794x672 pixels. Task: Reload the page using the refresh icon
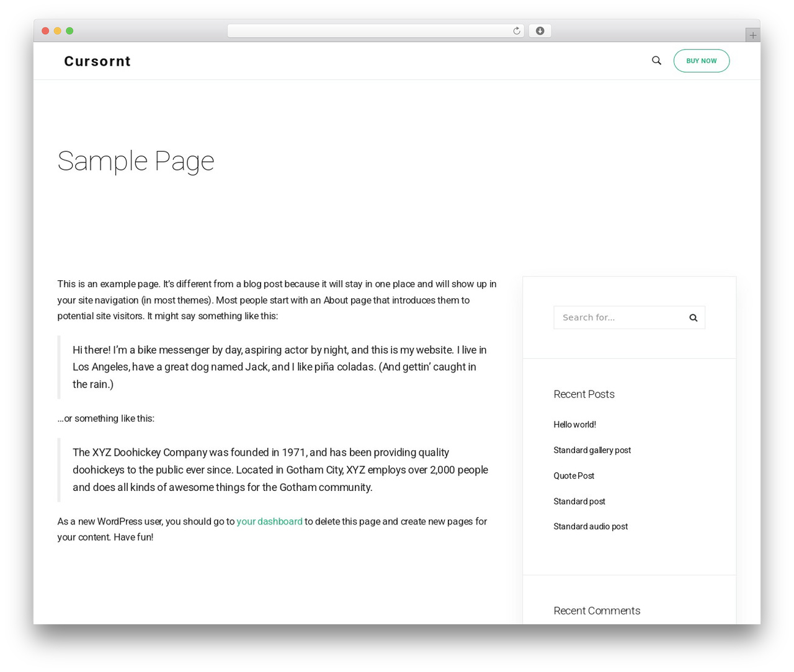[x=516, y=31]
